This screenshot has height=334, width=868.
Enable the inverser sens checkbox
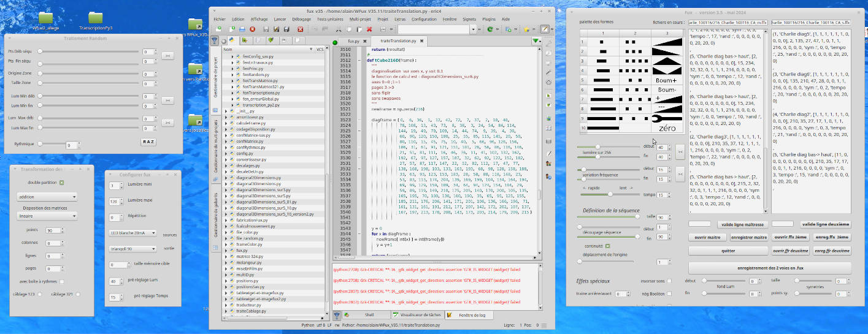[669, 281]
